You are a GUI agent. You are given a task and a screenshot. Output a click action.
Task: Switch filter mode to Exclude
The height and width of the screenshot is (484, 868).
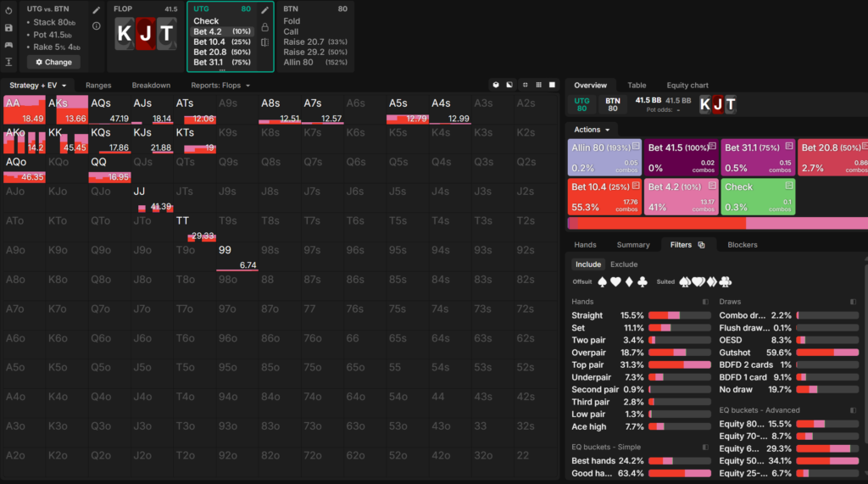(x=624, y=264)
